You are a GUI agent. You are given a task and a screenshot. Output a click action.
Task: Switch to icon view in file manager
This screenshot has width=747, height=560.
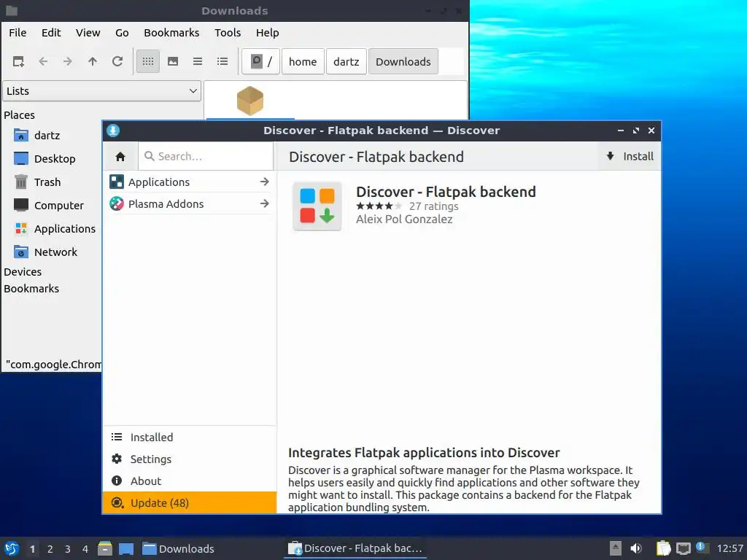click(x=148, y=61)
